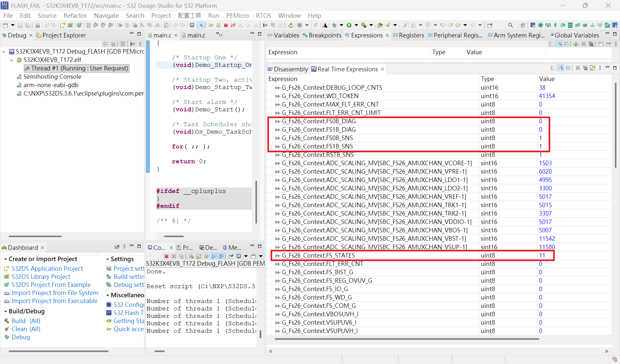Open the File menu
Viewport: 620px width, 364px height.
pos(8,15)
